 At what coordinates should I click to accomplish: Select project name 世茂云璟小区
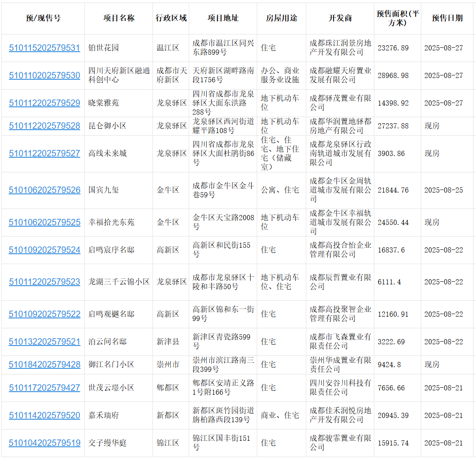tap(111, 388)
